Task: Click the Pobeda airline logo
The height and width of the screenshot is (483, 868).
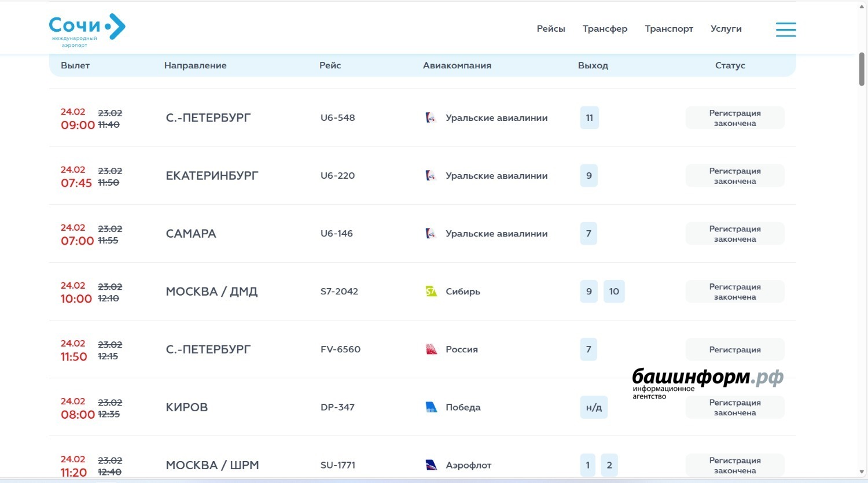Action: click(431, 407)
